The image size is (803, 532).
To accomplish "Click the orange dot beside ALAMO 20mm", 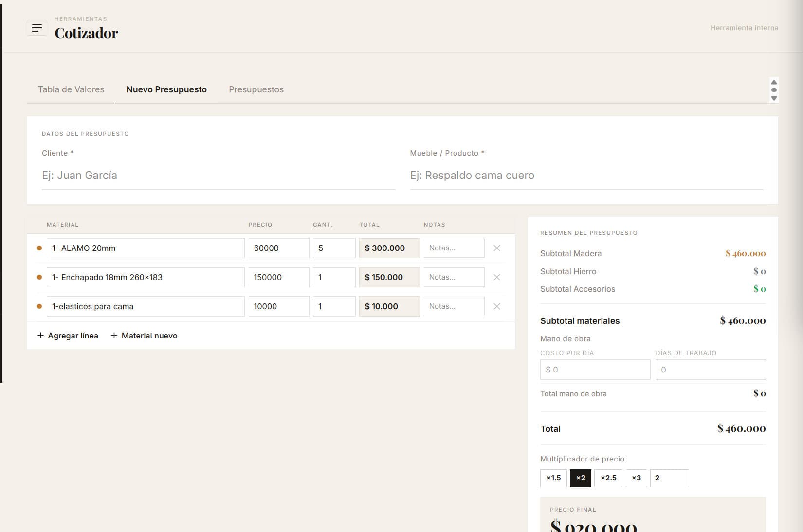I will [x=39, y=248].
